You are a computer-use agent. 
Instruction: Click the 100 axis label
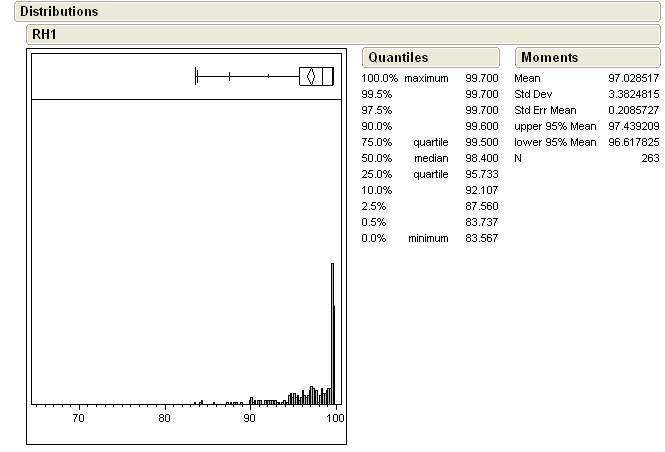coord(335,418)
